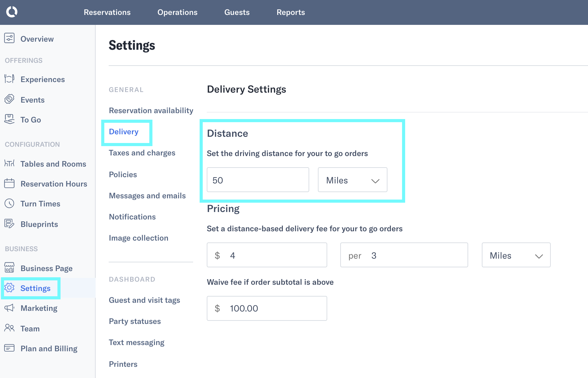
Task: Select the Tables and Rooms icon
Action: pyautogui.click(x=9, y=164)
